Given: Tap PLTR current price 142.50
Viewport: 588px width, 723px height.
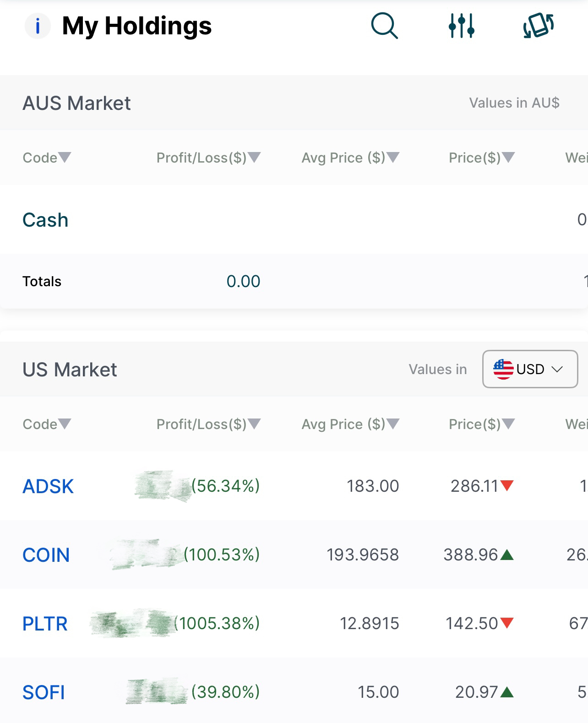Looking at the screenshot, I should click(x=472, y=623).
